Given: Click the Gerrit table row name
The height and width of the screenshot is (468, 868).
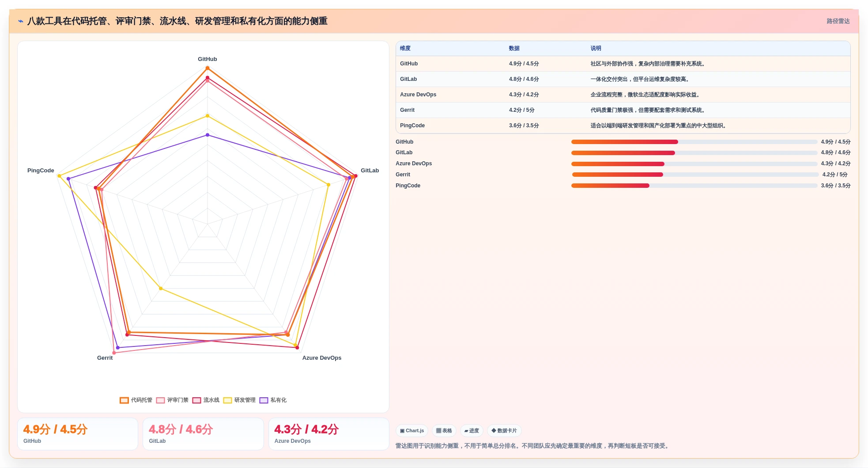Looking at the screenshot, I should 407,110.
